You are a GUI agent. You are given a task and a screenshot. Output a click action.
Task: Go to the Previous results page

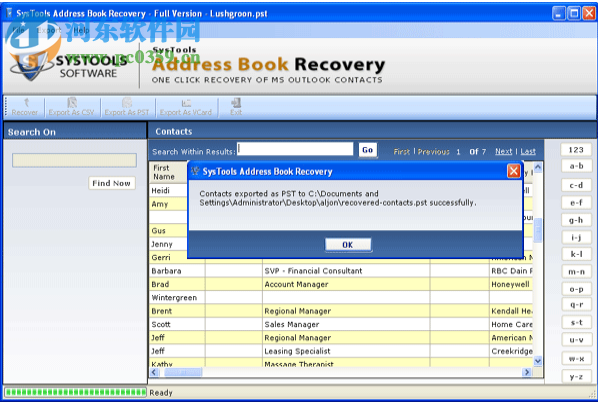[434, 151]
